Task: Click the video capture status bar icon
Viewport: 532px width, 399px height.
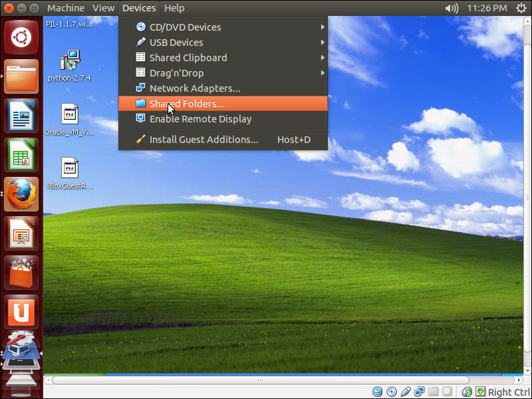Action: (447, 392)
